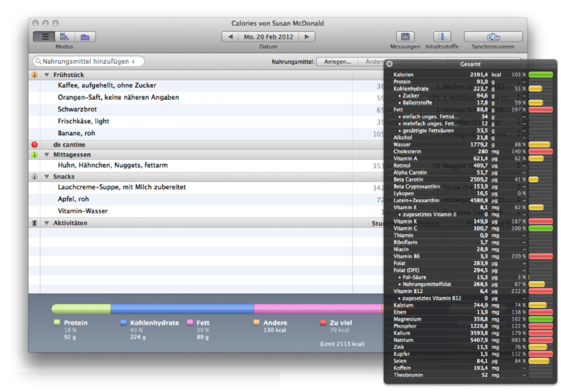Open Messungen with the floppy disk icon
This screenshot has width=561, height=392.
pos(405,37)
